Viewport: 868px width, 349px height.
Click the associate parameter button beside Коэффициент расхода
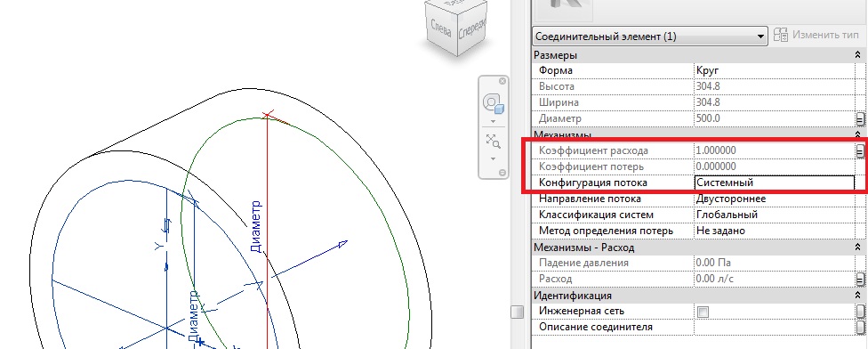pyautogui.click(x=860, y=150)
